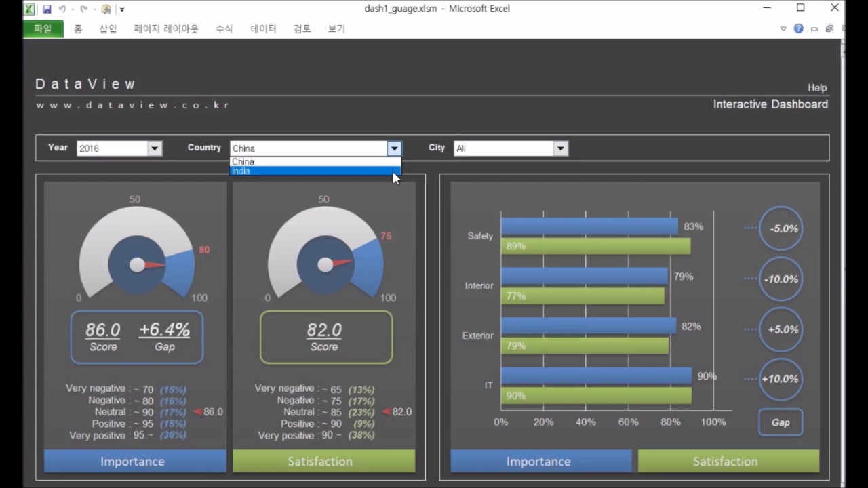Click the Excel application icon in title bar

point(29,9)
